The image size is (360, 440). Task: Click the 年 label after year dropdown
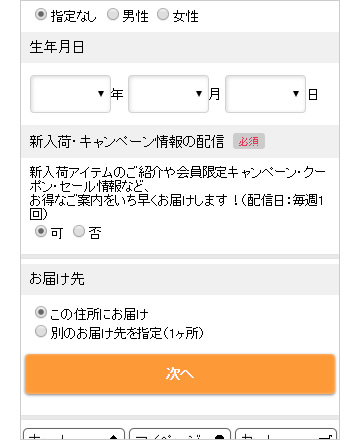coord(117,94)
